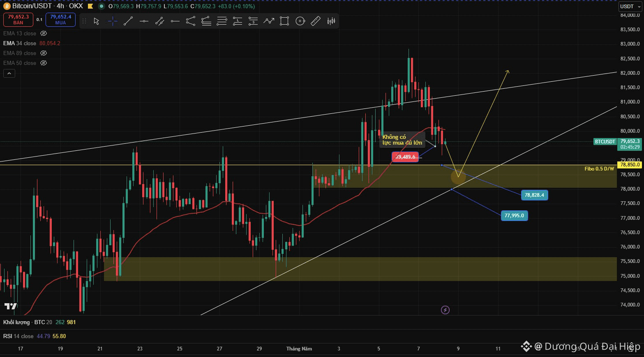
Task: Click the blue MUA buy button
Action: pos(60,19)
